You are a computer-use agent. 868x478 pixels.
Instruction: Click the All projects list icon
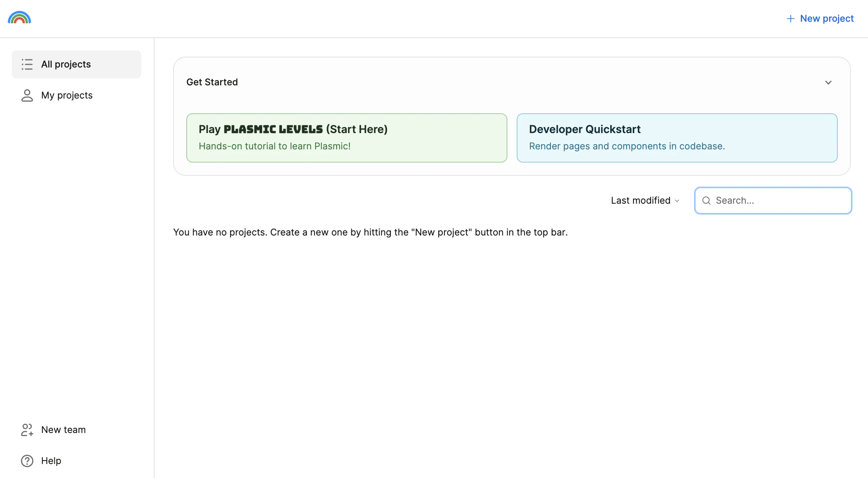tap(27, 64)
